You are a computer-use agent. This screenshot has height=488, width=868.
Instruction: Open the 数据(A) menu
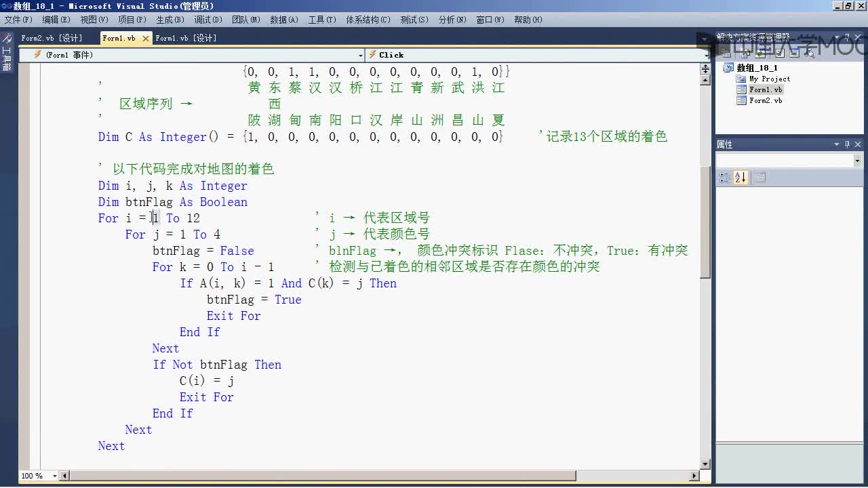point(284,20)
